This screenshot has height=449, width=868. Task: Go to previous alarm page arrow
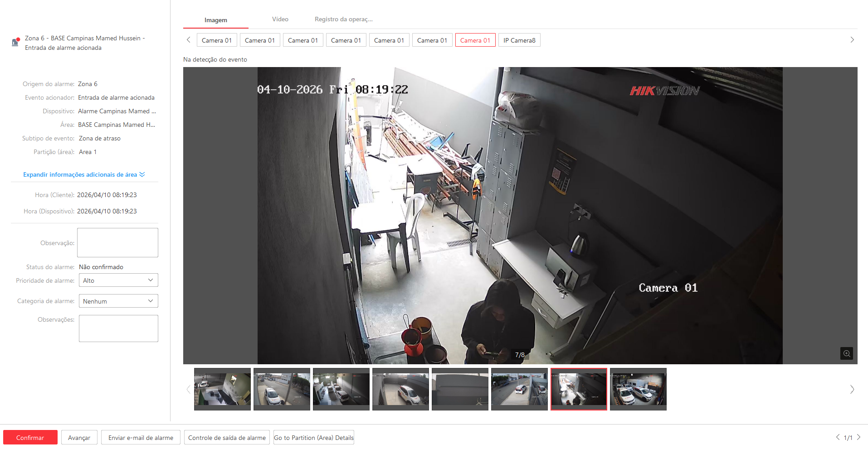[838, 437]
